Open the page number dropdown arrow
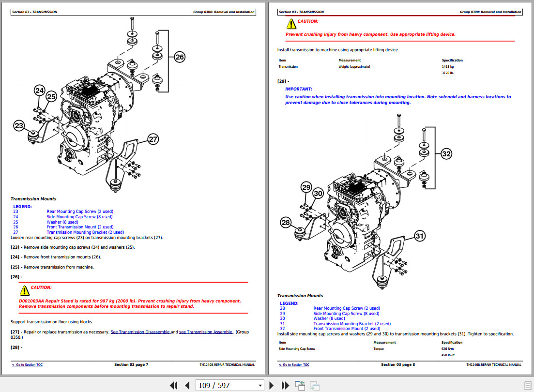The width and height of the screenshot is (534, 392). click(260, 386)
